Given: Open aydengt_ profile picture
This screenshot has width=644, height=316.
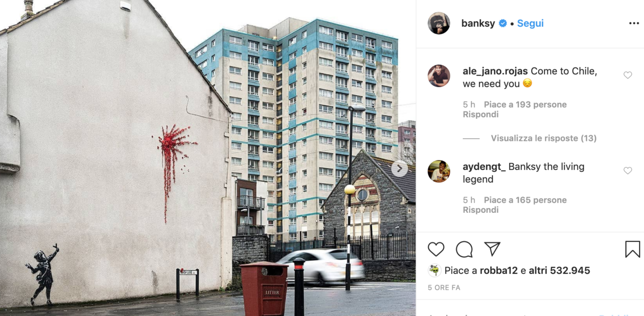Looking at the screenshot, I should click(439, 172).
